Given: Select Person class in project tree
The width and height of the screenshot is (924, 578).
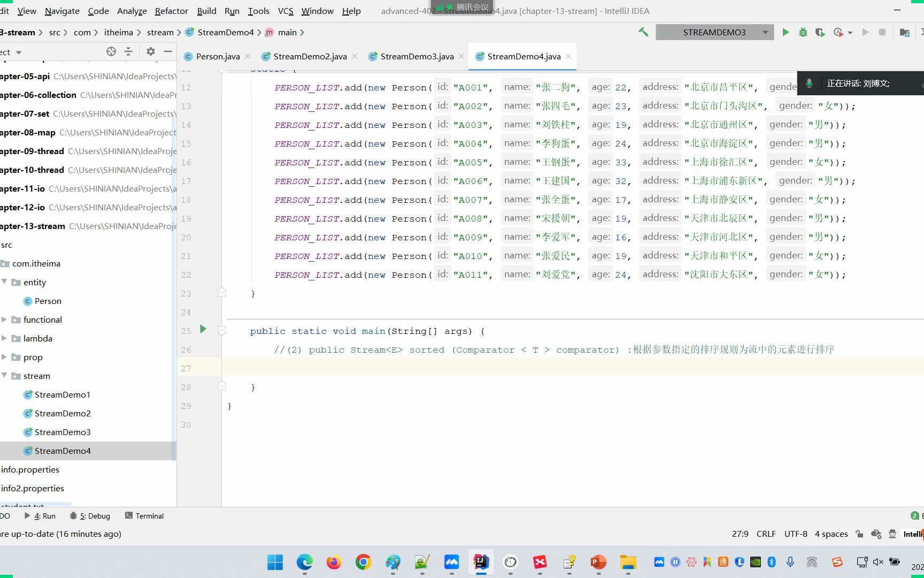Looking at the screenshot, I should click(x=43, y=301).
